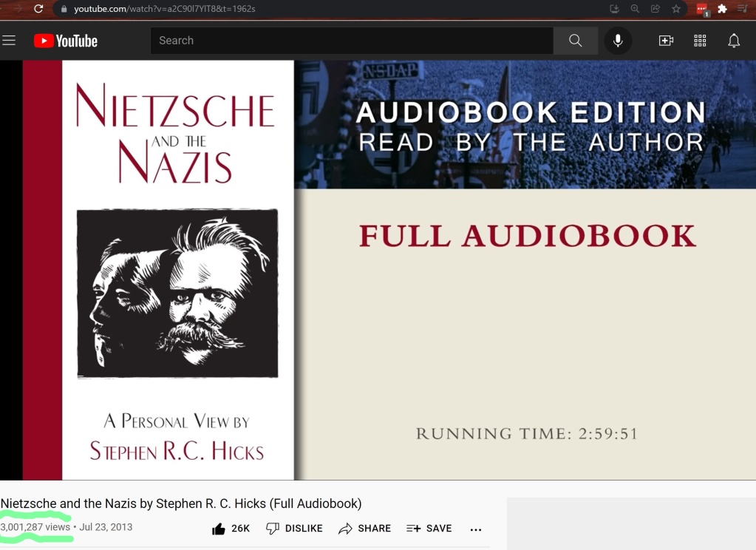This screenshot has width=756, height=550.
Task: Bookmark this page with the star icon
Action: pos(676,9)
